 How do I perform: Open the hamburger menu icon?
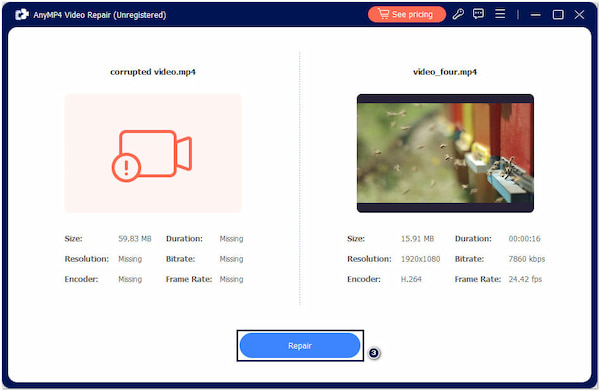[x=500, y=14]
